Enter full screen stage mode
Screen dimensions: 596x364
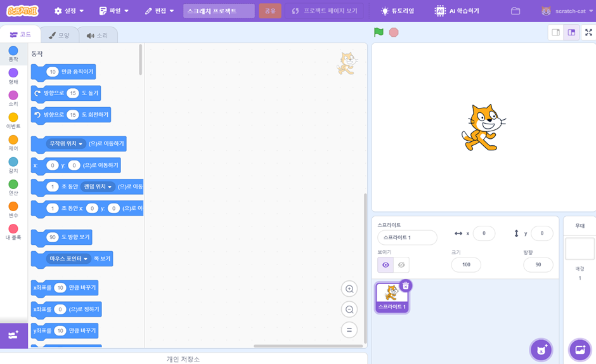(x=588, y=32)
